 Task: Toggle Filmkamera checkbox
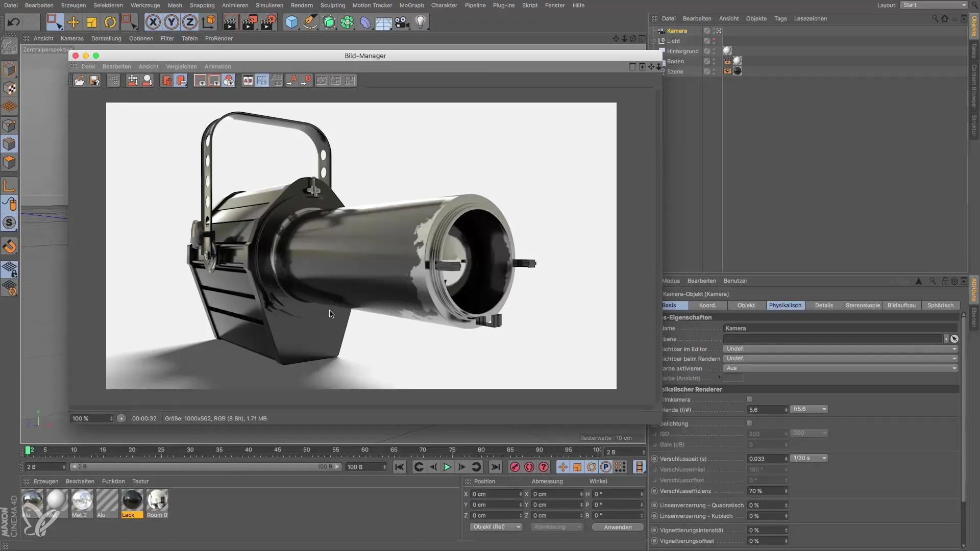coord(749,399)
